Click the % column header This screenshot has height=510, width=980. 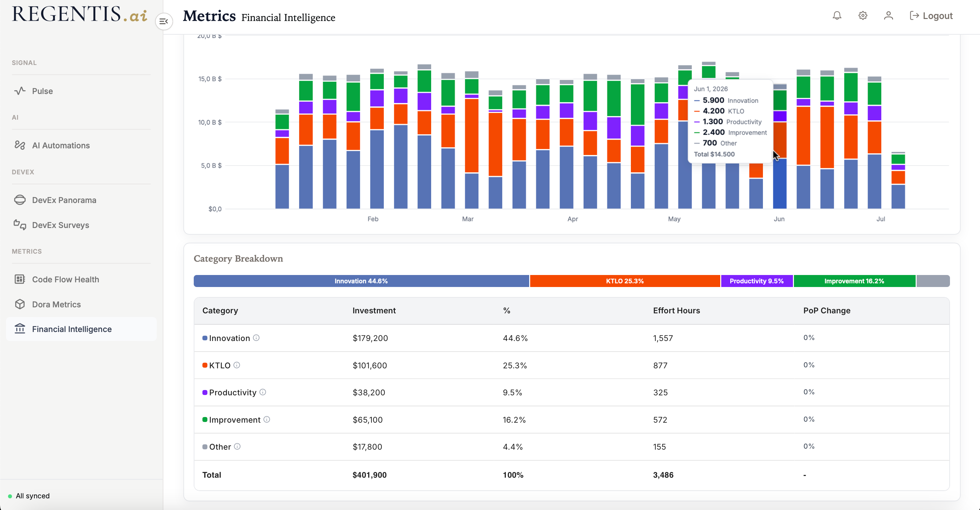[507, 310]
